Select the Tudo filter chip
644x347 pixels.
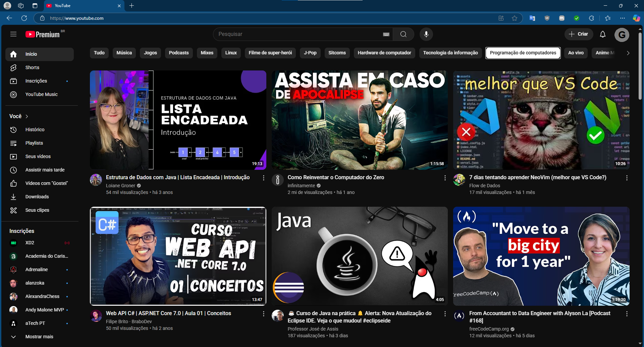coord(99,53)
